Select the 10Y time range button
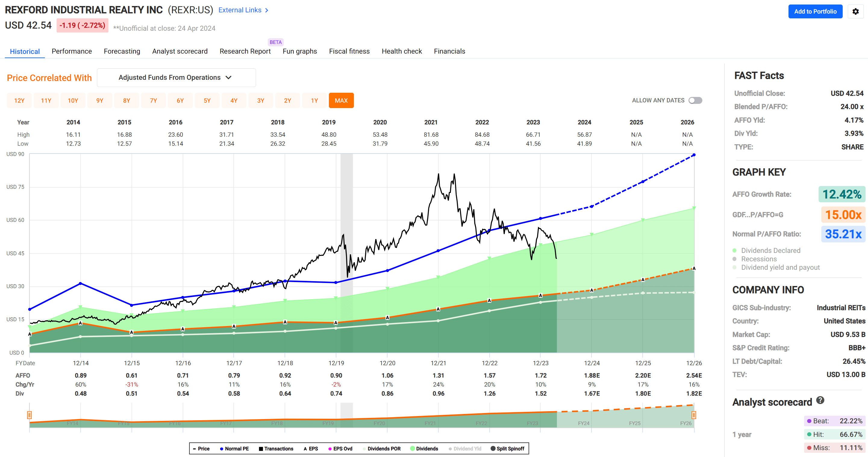This screenshot has height=457, width=868. point(73,100)
